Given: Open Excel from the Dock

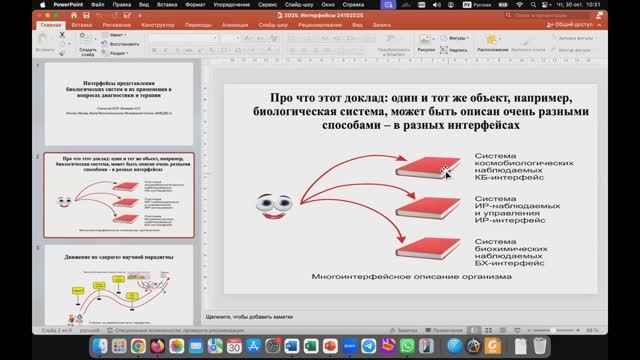Looking at the screenshot, I should tap(311, 346).
